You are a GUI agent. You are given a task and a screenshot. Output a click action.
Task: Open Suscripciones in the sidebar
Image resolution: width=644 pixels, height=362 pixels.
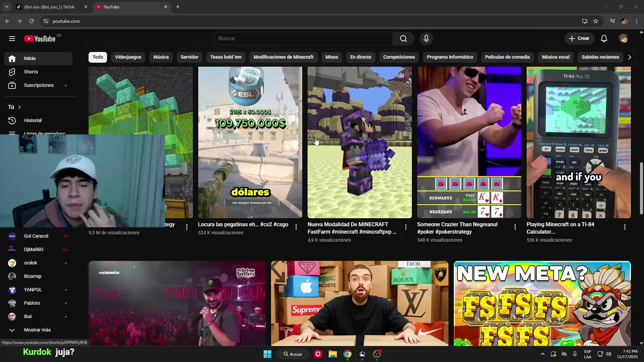[38, 85]
